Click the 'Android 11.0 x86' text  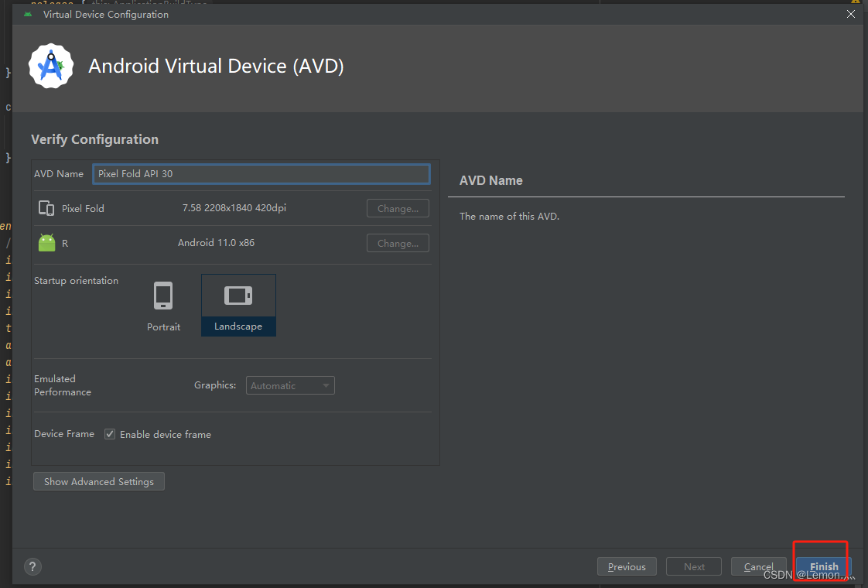pos(217,242)
